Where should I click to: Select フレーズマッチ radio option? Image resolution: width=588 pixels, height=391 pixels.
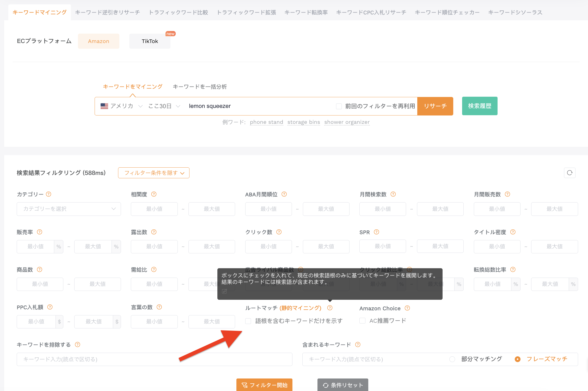[x=518, y=359]
